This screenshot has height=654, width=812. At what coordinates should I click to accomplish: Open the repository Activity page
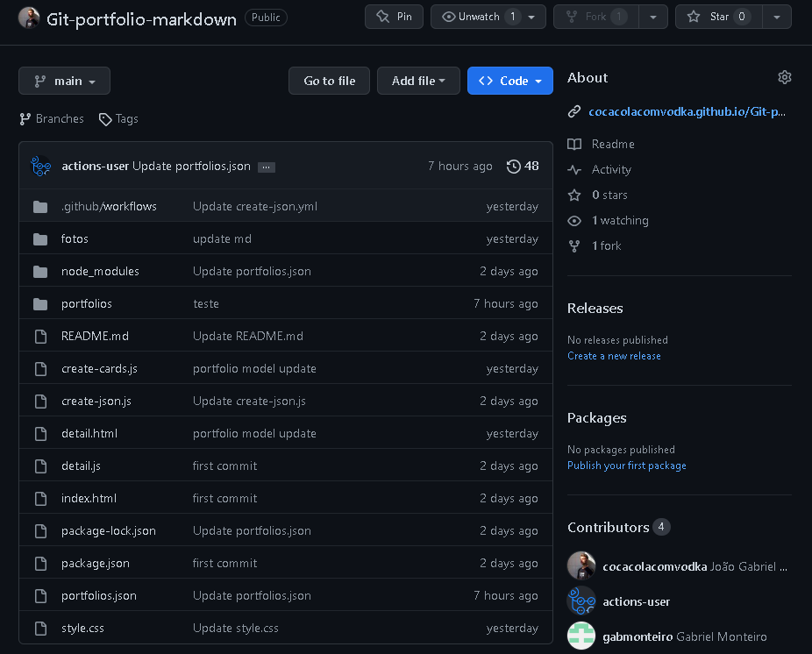pos(611,169)
